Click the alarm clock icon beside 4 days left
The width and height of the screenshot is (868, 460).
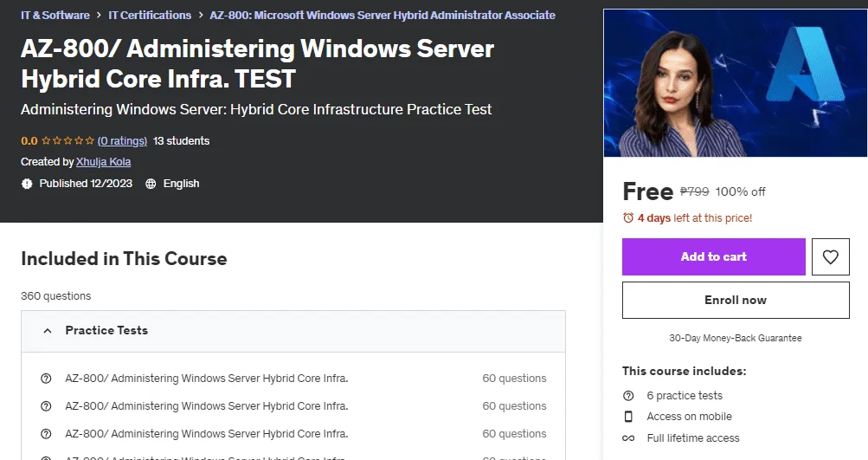tap(628, 217)
